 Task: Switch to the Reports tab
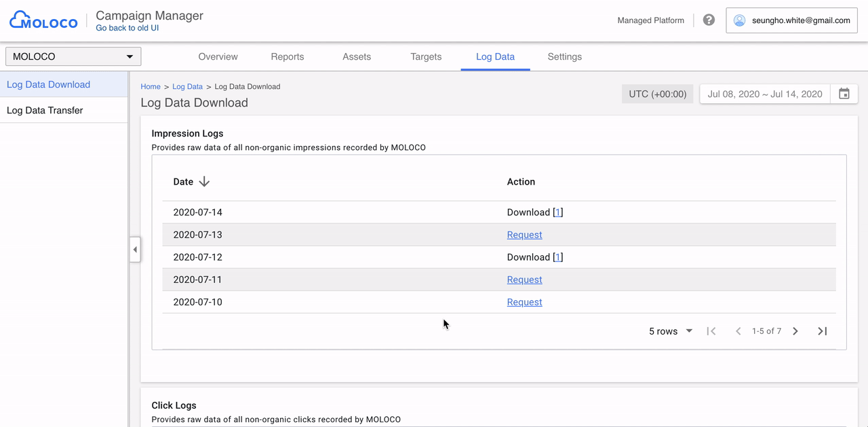(288, 57)
